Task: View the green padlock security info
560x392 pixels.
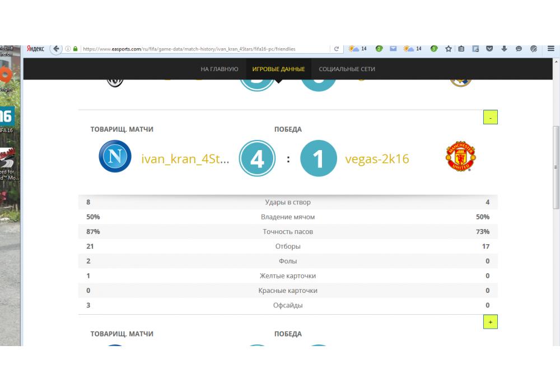Action: 76,49
